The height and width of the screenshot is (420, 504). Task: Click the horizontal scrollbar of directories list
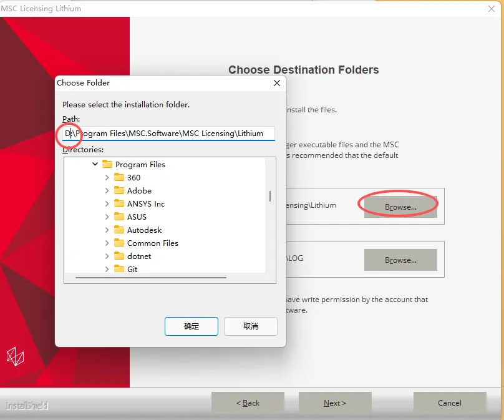(x=151, y=277)
